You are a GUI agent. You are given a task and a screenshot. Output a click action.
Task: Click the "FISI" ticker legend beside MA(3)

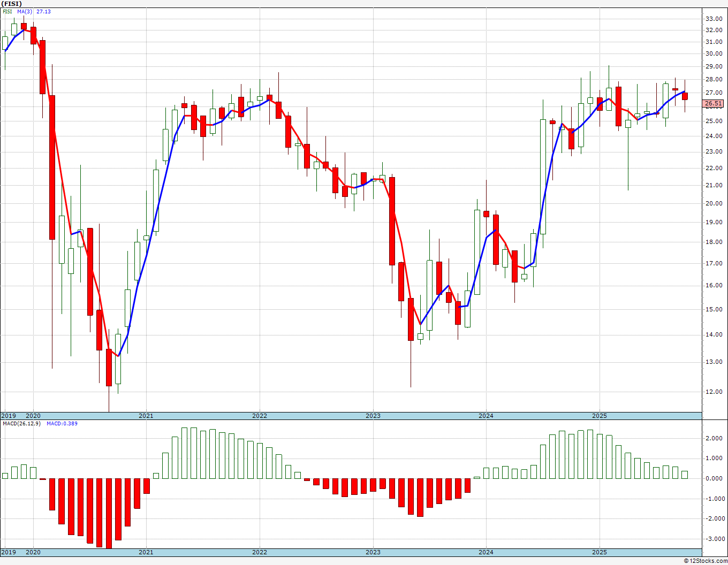[x=7, y=11]
